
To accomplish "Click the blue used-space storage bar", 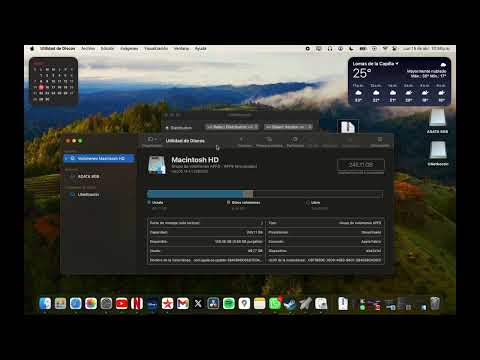I will [195, 194].
